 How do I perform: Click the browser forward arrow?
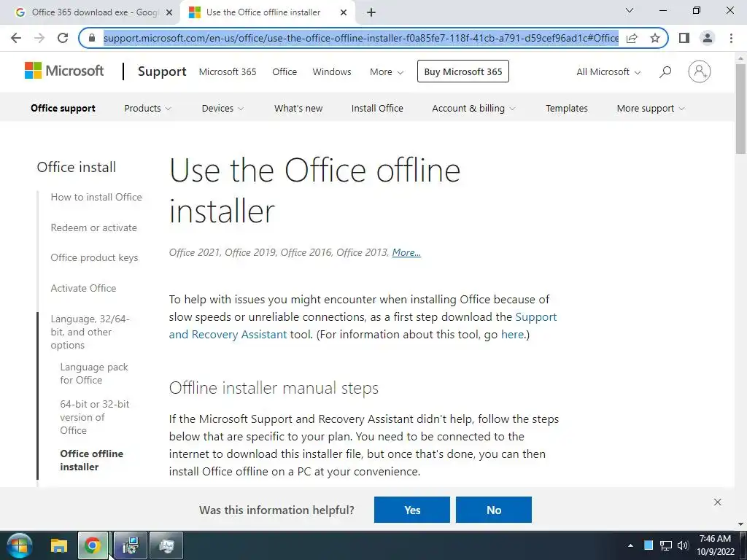[x=39, y=38]
